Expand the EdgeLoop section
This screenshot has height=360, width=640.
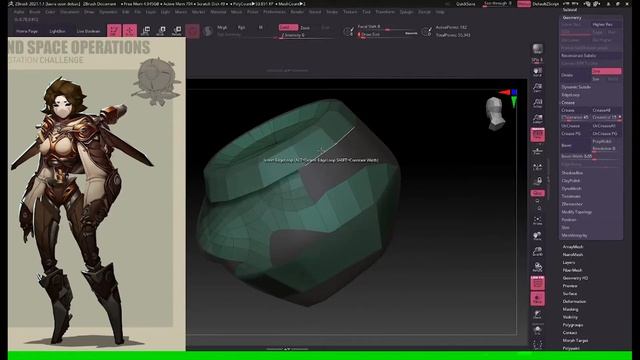pos(571,95)
